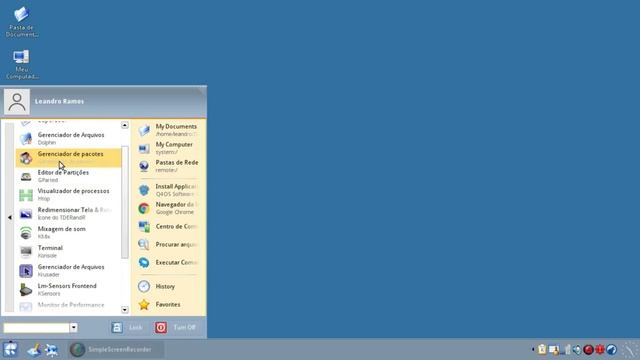This screenshot has width=640, height=360.
Task: Click the Krusader file manager icon
Action: [x=26, y=271]
